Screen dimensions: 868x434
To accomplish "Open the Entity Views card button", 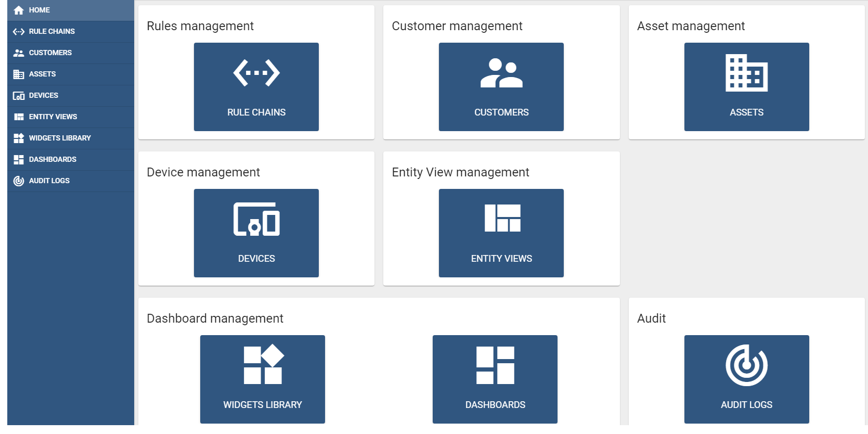I will coord(501,233).
